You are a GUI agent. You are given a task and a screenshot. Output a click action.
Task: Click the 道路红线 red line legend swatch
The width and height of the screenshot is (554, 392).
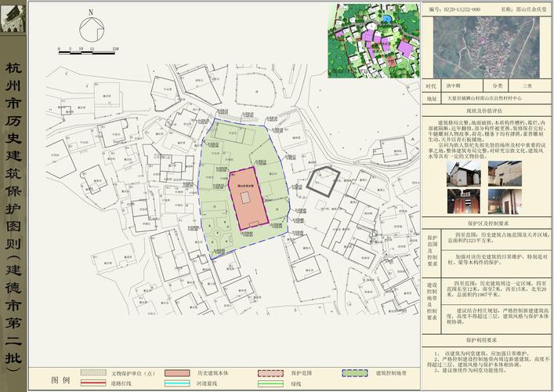coord(93,383)
